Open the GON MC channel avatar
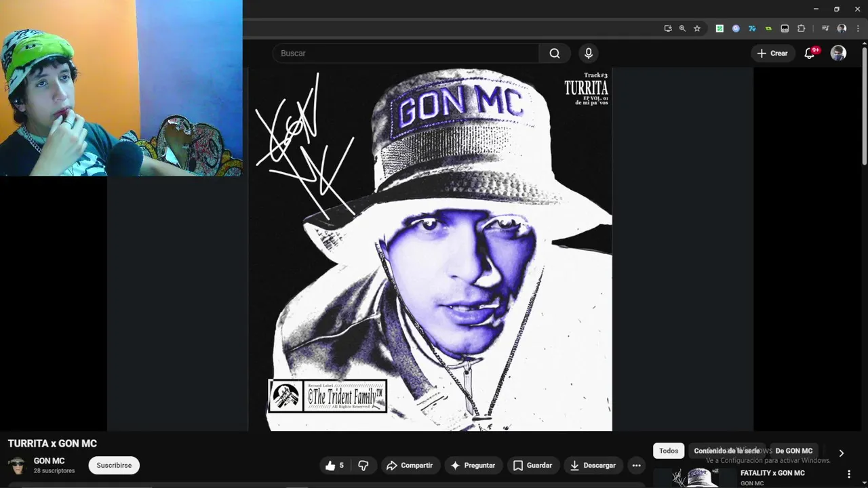This screenshot has width=868, height=488. click(17, 466)
